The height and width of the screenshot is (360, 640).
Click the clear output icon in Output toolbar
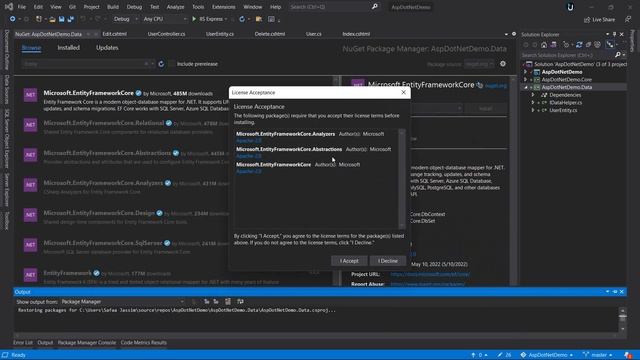228,302
